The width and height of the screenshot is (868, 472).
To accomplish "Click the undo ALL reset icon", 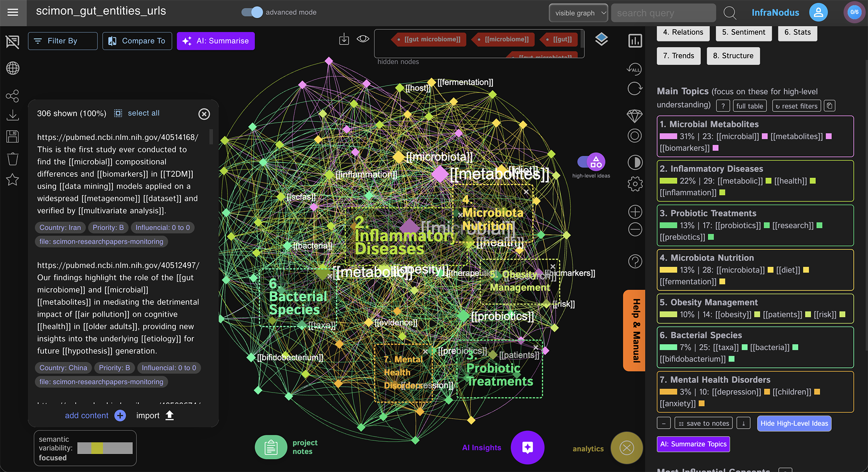I will point(634,69).
